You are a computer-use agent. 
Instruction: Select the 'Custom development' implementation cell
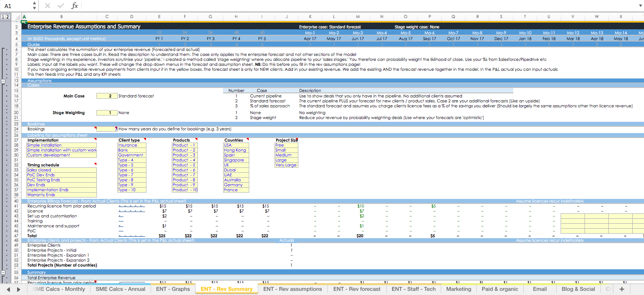(62, 155)
